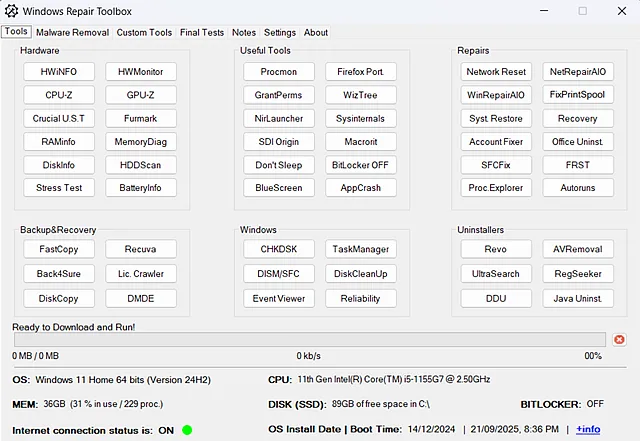Start the Furmark stress tool
640x441 pixels.
click(x=140, y=118)
